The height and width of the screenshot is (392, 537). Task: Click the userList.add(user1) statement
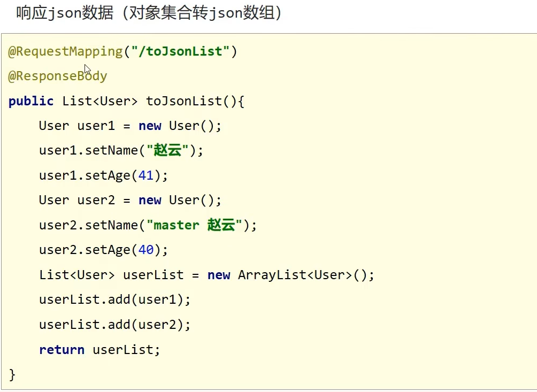114,299
